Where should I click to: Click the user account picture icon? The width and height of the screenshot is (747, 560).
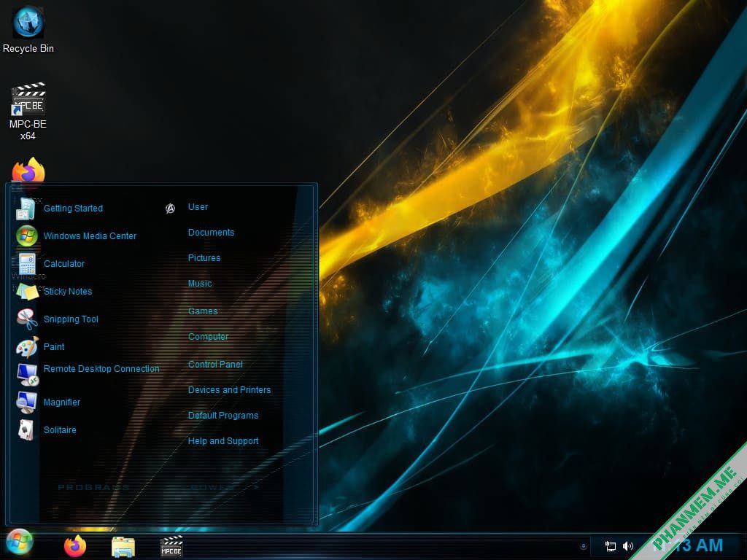(170, 208)
